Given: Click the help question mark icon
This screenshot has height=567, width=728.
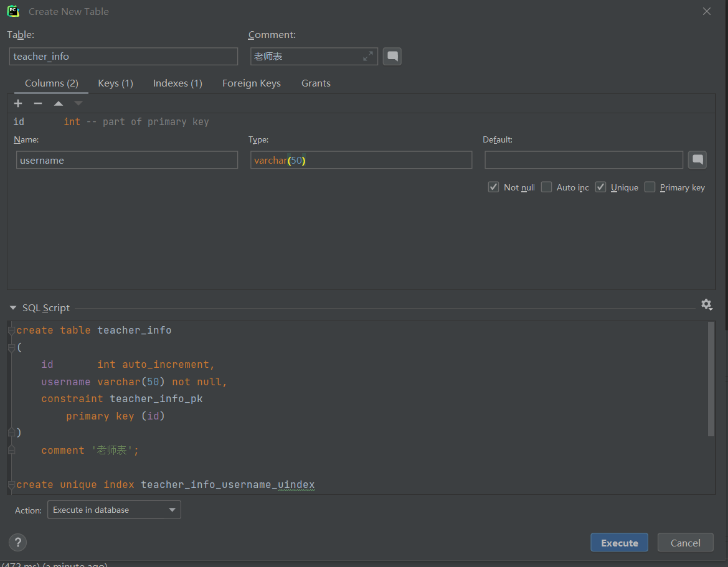Looking at the screenshot, I should 18,542.
